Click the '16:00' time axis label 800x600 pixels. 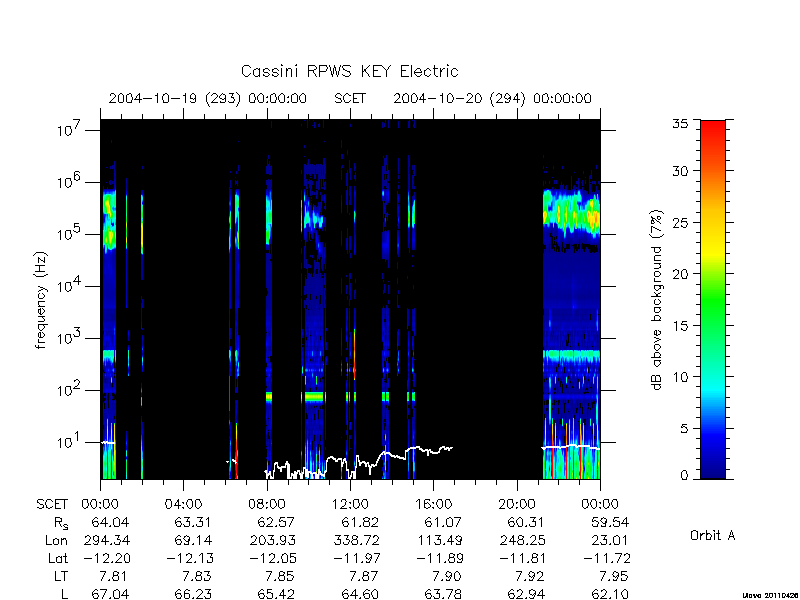(x=433, y=504)
